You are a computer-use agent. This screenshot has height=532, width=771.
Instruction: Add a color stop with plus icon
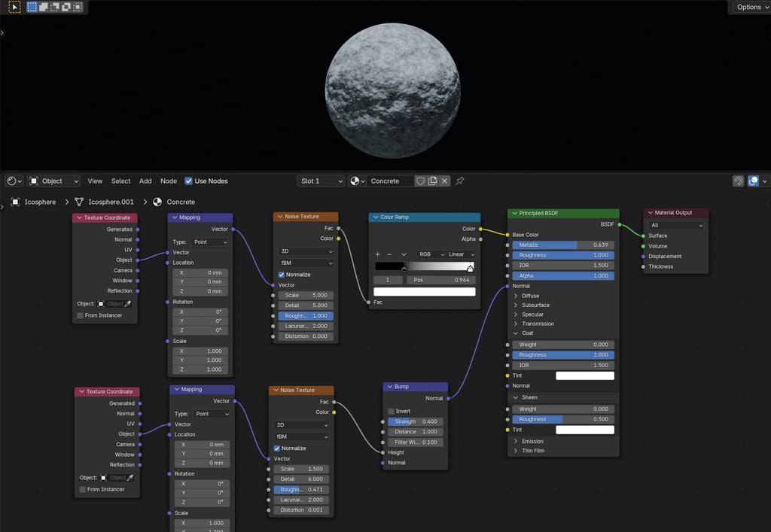pyautogui.click(x=378, y=254)
